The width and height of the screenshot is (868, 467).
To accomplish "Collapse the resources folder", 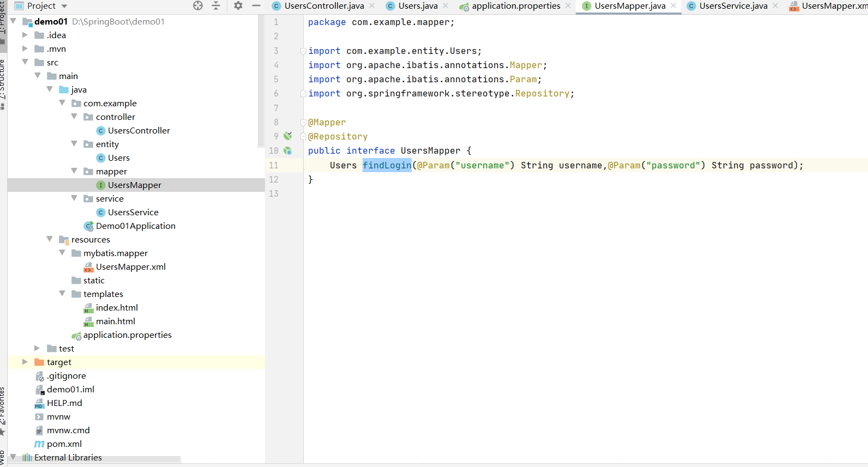I will point(50,239).
